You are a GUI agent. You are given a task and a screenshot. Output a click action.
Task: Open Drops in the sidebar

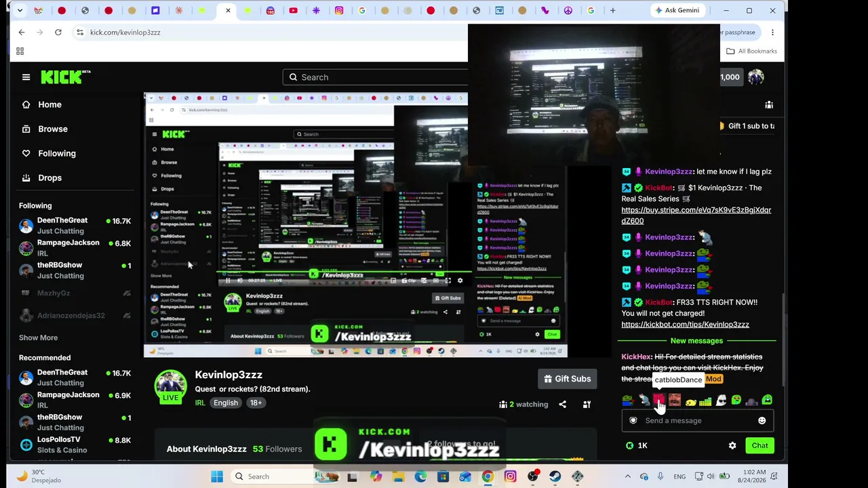[50, 178]
